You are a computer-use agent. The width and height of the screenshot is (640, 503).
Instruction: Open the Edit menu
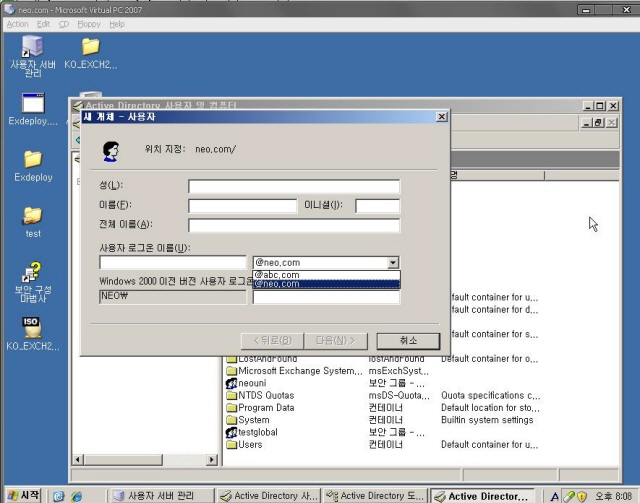43,24
